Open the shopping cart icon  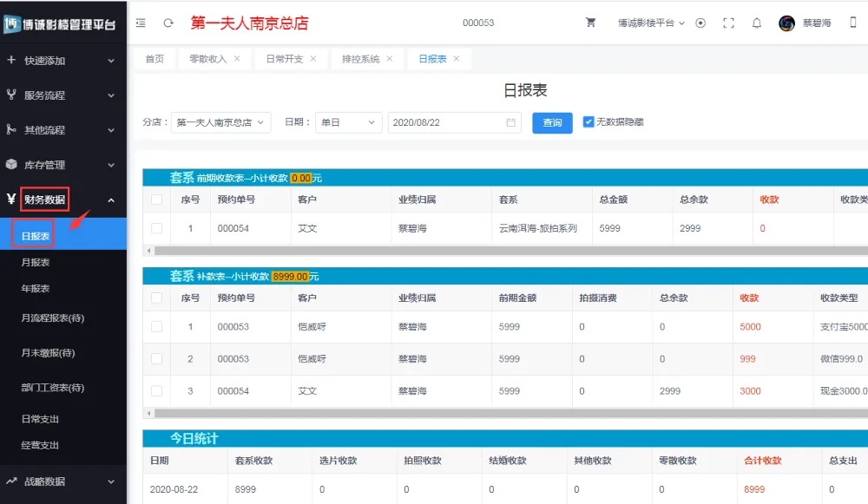pos(591,23)
